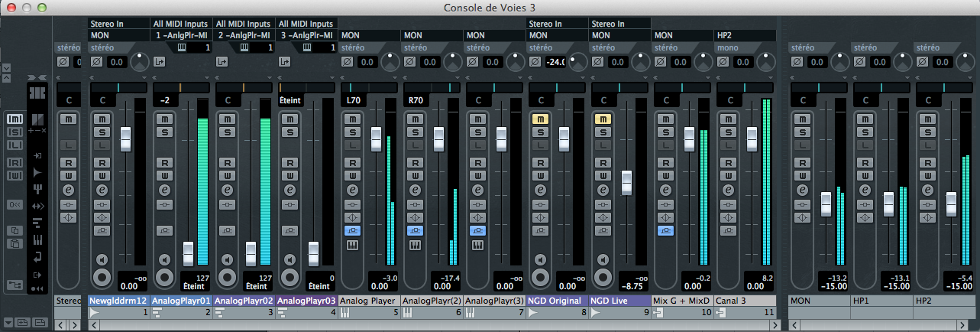Open the instrument keyboard icon on Analog Player
This screenshot has height=332, width=980.
tap(351, 245)
